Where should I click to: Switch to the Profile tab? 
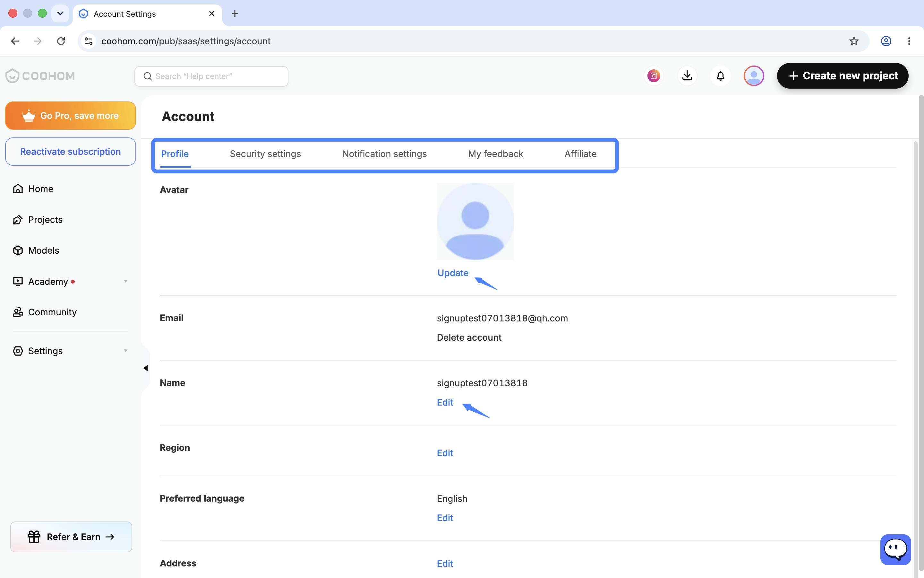click(x=175, y=154)
